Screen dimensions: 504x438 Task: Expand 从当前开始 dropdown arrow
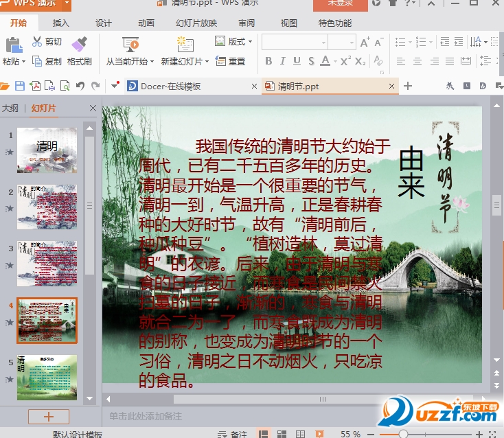pos(152,61)
